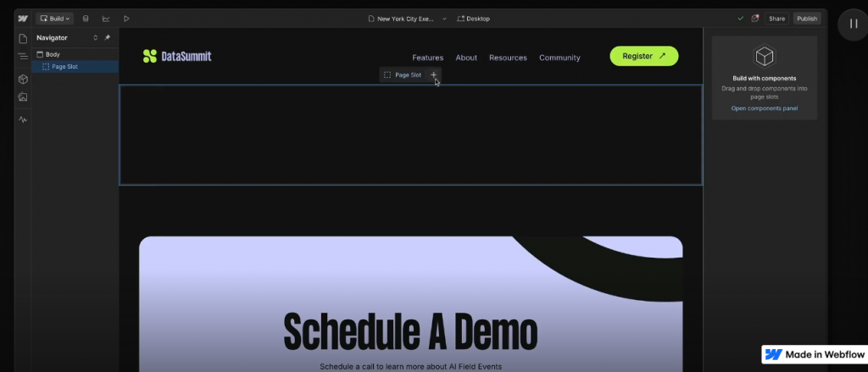This screenshot has height=372, width=868.
Task: Open the Build mode dropdown
Action: [55, 19]
